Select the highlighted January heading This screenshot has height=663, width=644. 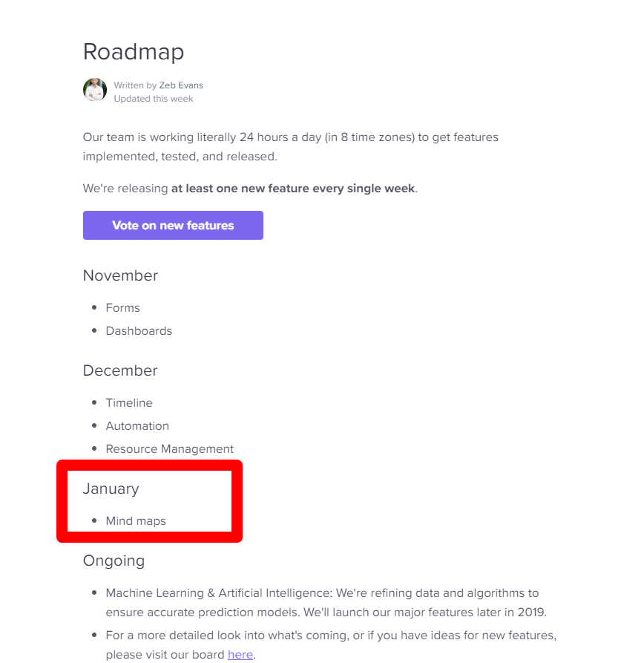(x=111, y=489)
